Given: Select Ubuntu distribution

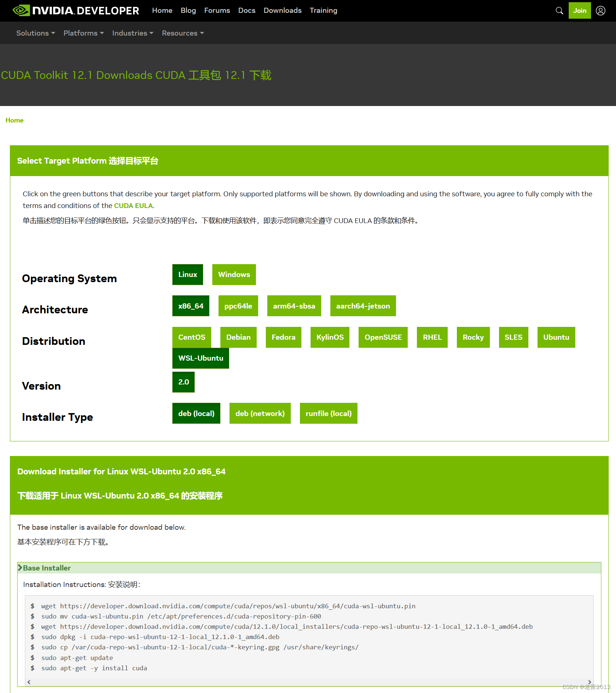Looking at the screenshot, I should pos(556,337).
